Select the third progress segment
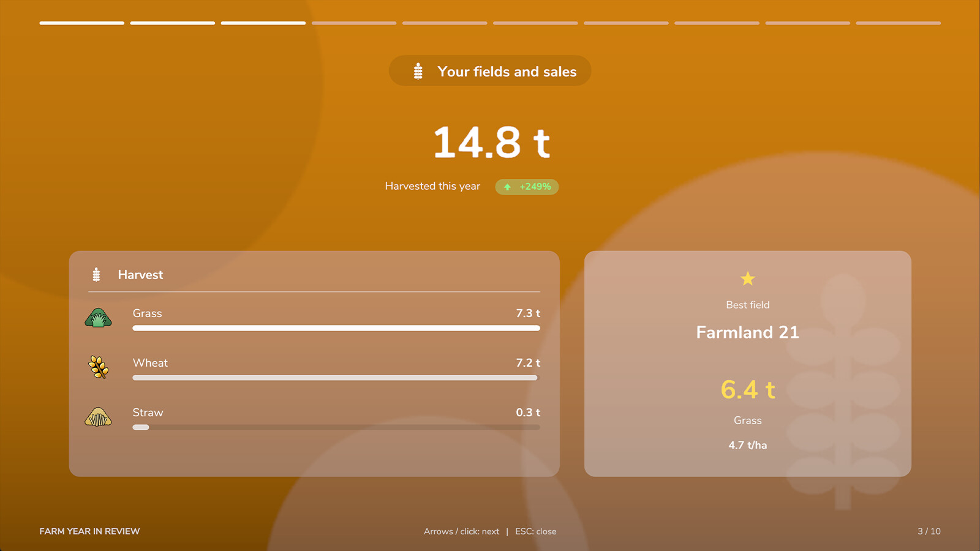This screenshot has height=551, width=980. 263,23
